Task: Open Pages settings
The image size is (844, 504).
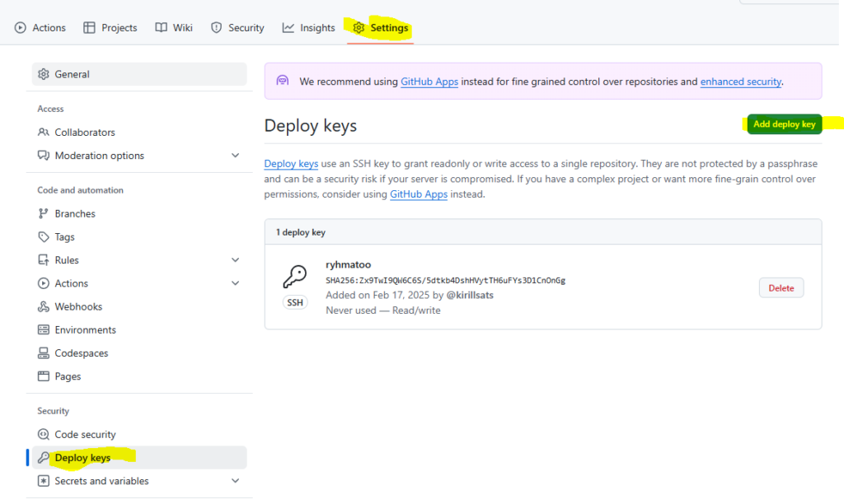Action: pyautogui.click(x=139, y=376)
